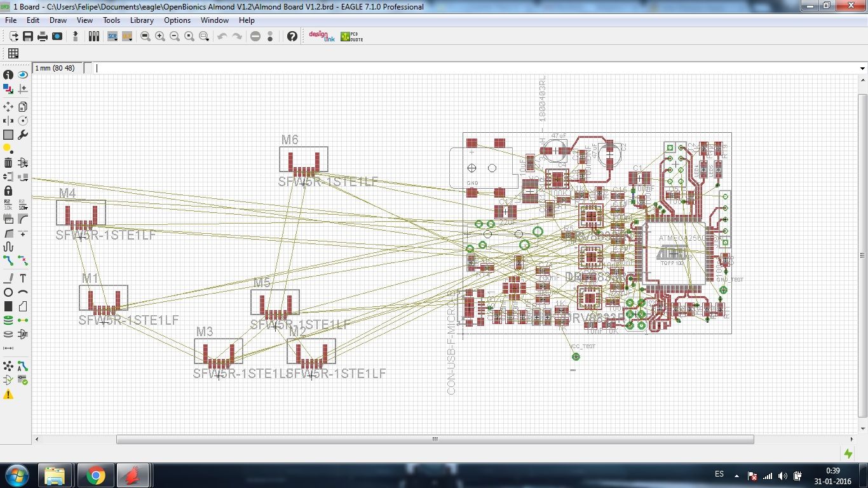Viewport: 868px width, 488px height.
Task: Click the horizontal scrollbar thumb
Action: coord(435,439)
